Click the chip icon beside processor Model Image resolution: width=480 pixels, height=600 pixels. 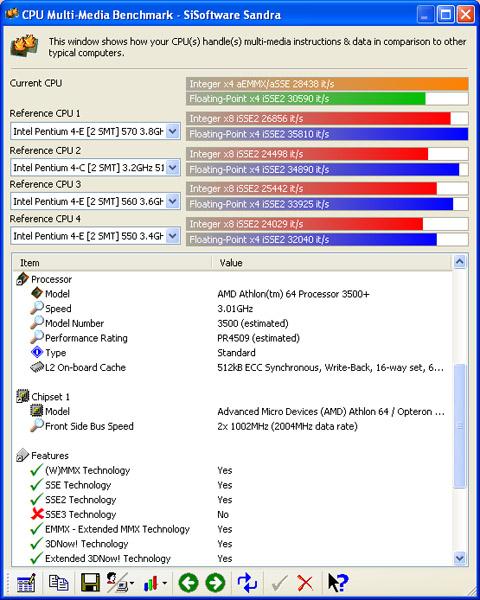click(x=37, y=293)
